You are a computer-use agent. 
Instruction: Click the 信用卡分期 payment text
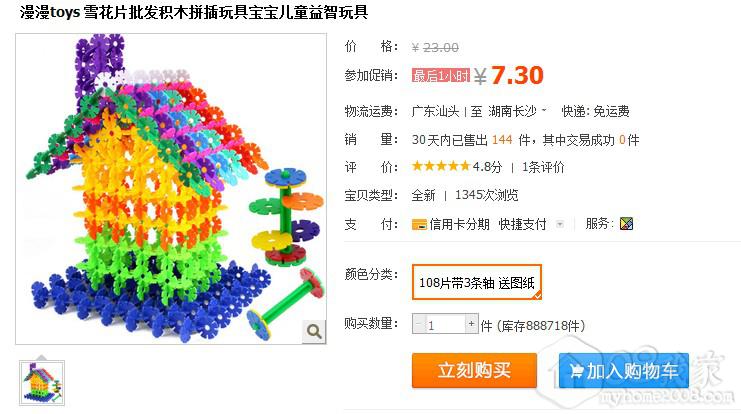459,224
